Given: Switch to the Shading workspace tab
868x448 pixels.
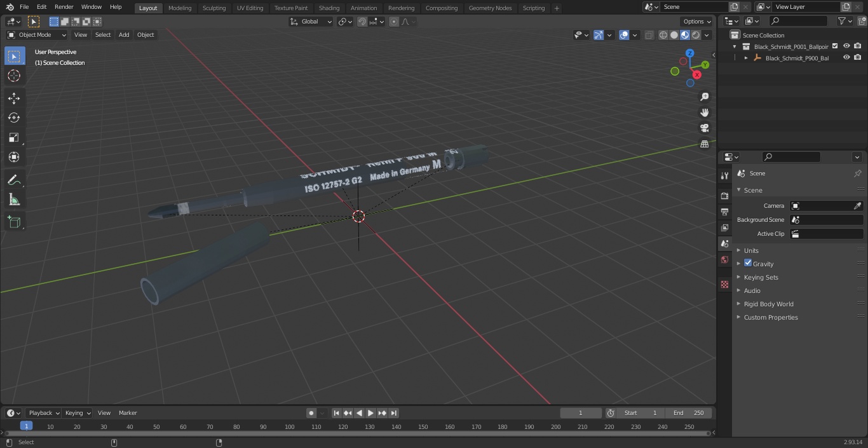Looking at the screenshot, I should 329,8.
